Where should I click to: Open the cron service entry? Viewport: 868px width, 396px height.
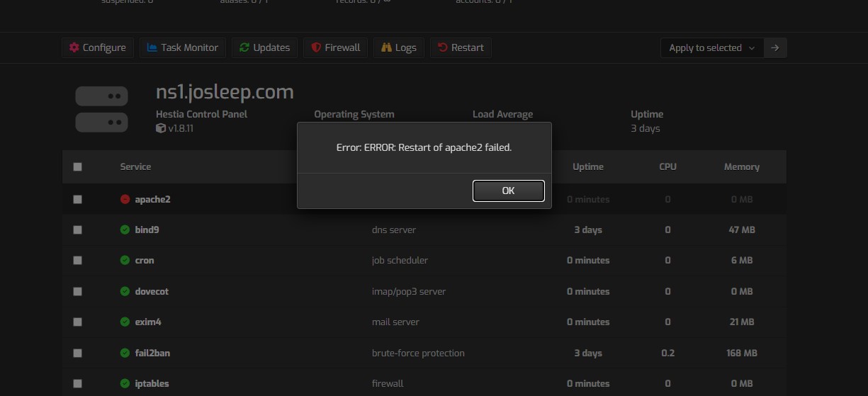(x=144, y=260)
